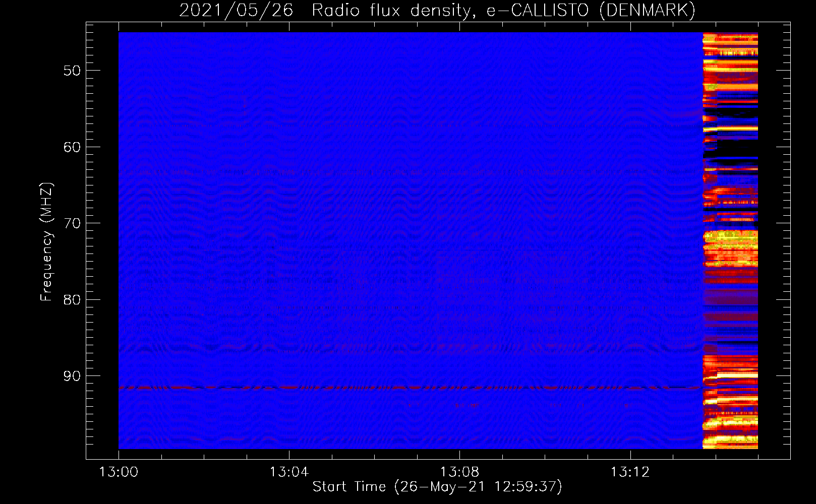This screenshot has width=816, height=504.
Task: Click the 13:04 time tick label
Action: tap(289, 472)
